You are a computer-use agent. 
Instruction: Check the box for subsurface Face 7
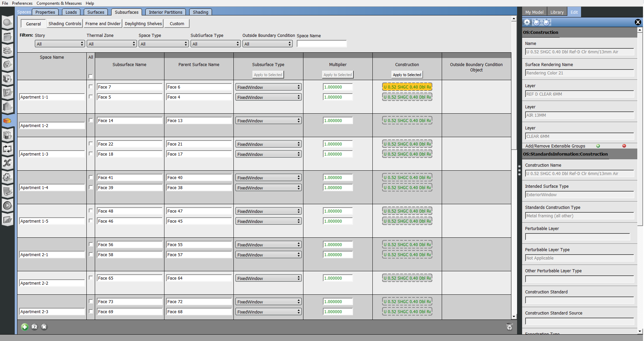(91, 87)
